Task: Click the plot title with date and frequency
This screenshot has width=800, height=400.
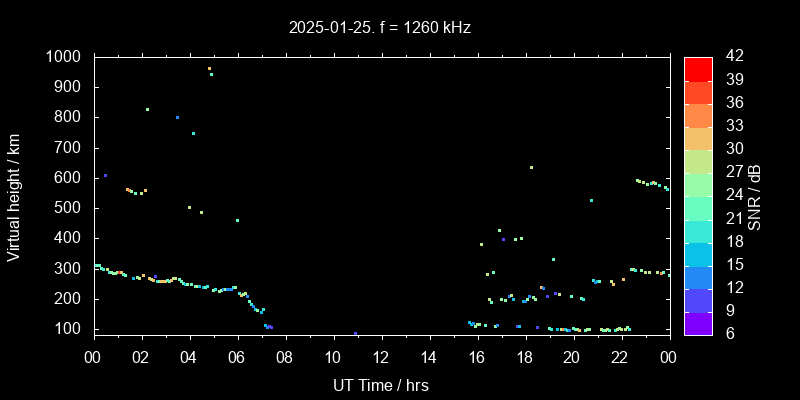Action: pos(379,27)
